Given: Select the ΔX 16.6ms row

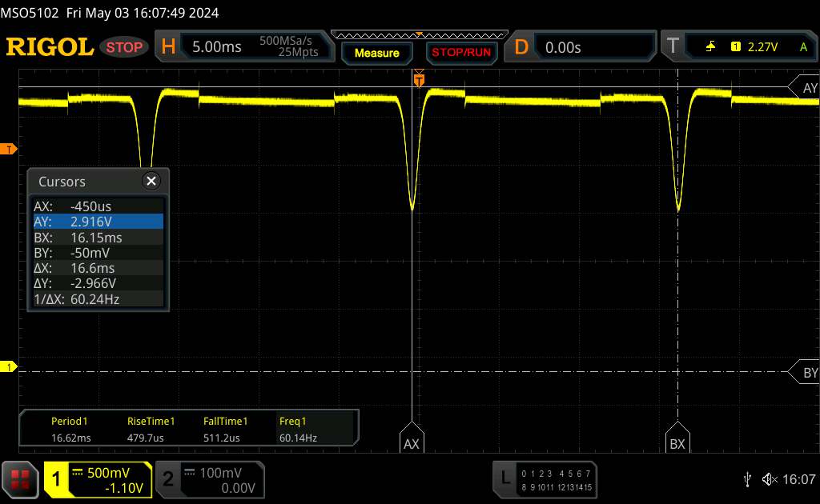Looking at the screenshot, I should tap(98, 268).
